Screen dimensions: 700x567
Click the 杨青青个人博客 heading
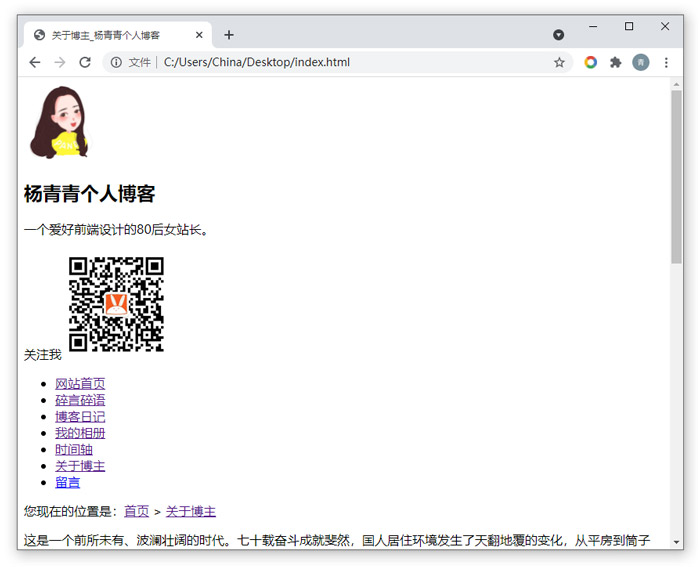click(x=89, y=194)
